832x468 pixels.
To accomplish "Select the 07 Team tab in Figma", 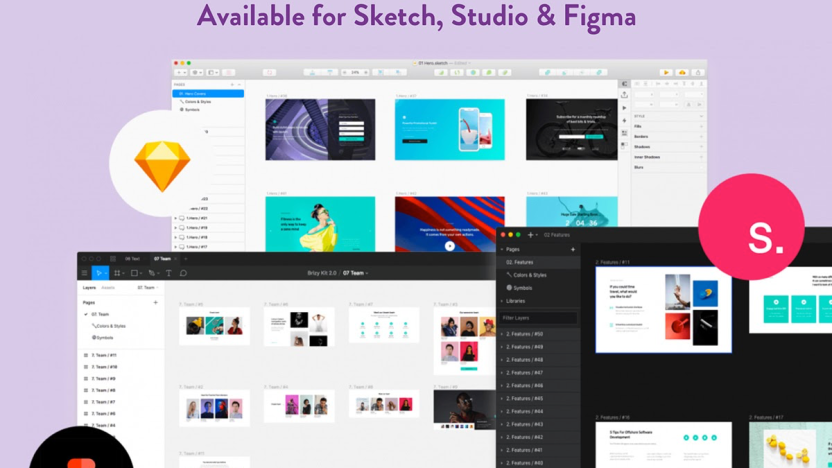I will 162,259.
